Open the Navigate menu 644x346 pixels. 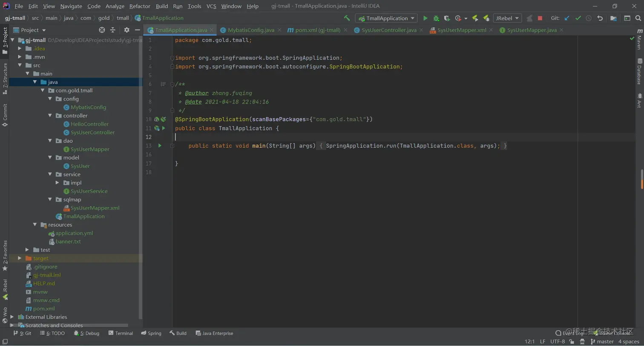coord(71,6)
